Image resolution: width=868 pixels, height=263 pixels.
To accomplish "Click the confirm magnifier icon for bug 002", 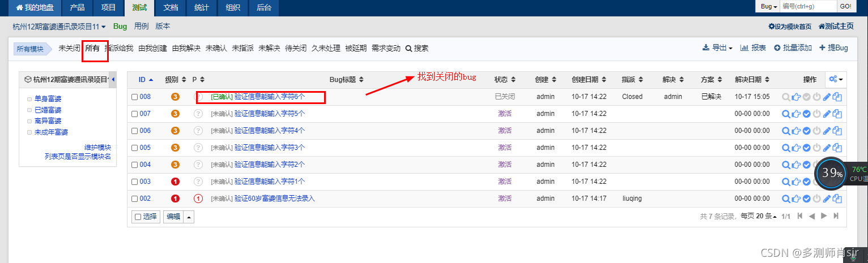I will (x=785, y=199).
